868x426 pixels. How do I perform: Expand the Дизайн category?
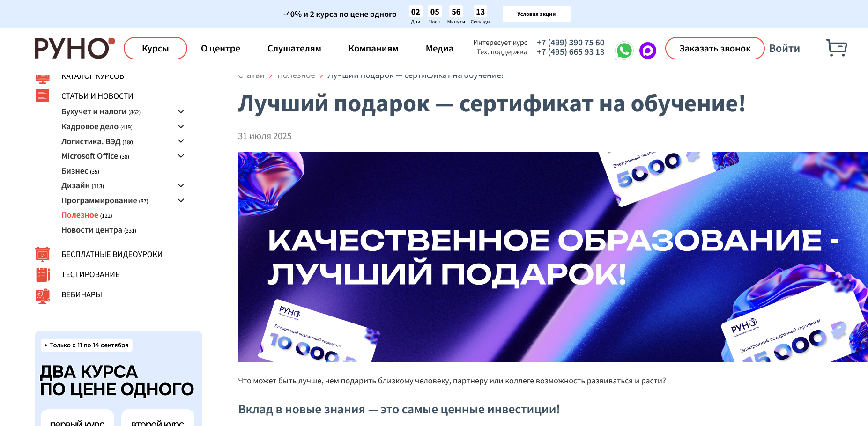click(181, 185)
